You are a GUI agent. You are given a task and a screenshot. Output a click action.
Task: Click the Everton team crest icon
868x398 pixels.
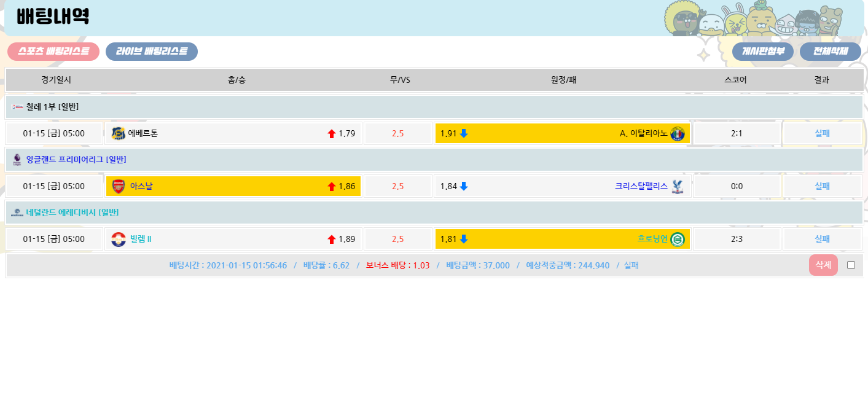coord(119,133)
